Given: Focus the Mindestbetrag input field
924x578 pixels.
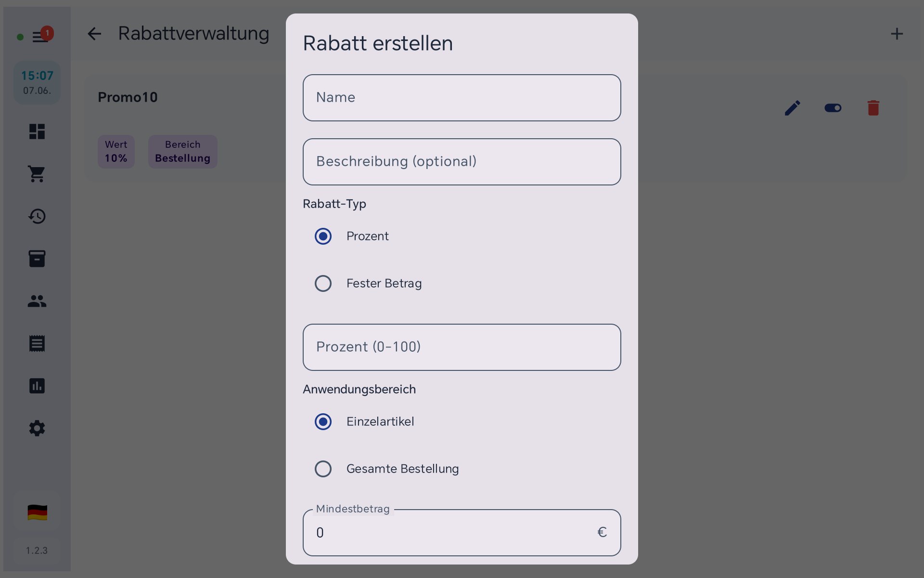Looking at the screenshot, I should point(462,533).
